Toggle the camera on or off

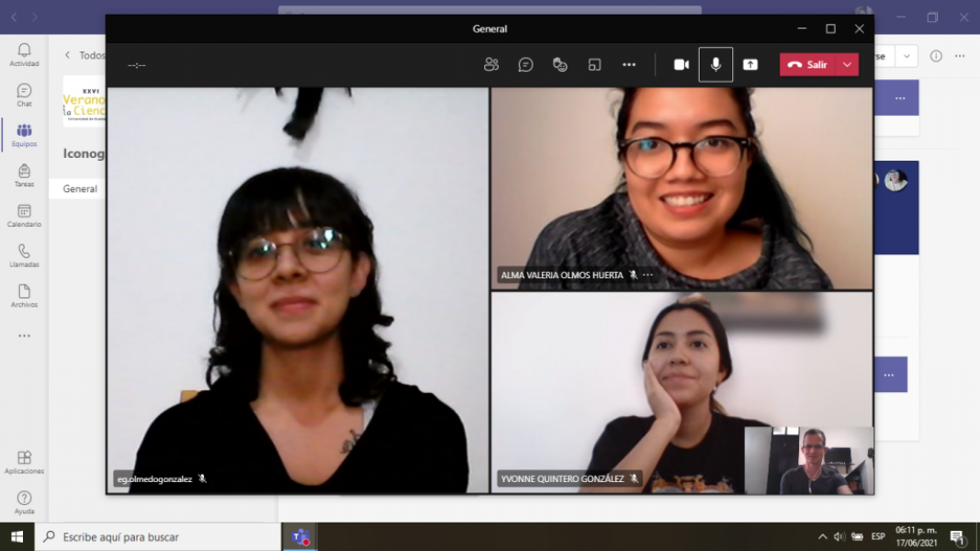tap(681, 64)
